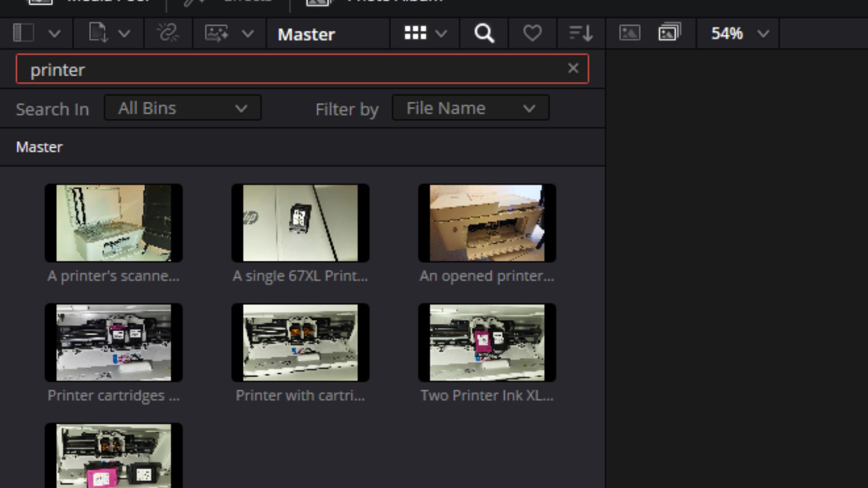Select 'A single 67XL Print...' thumbnail
This screenshot has height=488, width=868.
(300, 223)
